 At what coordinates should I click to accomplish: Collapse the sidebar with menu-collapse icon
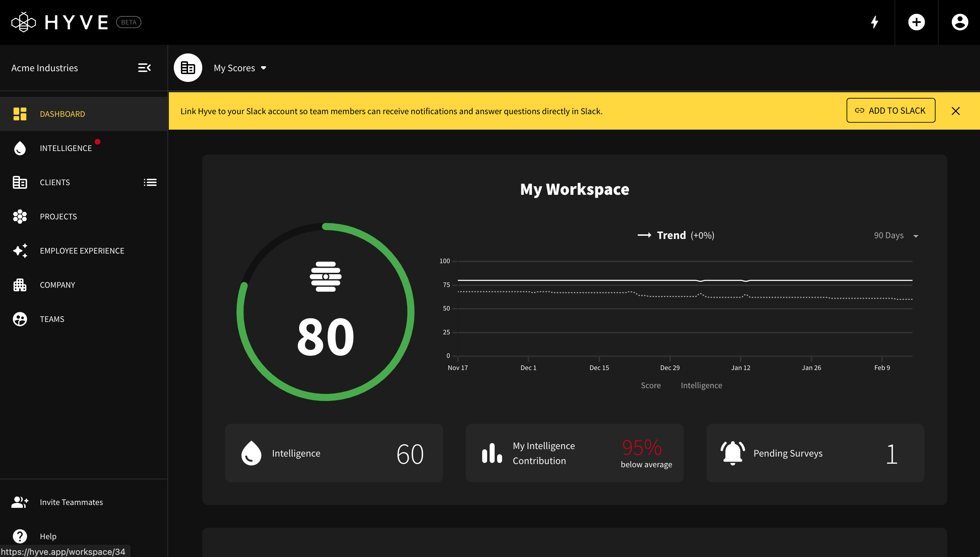click(x=145, y=68)
